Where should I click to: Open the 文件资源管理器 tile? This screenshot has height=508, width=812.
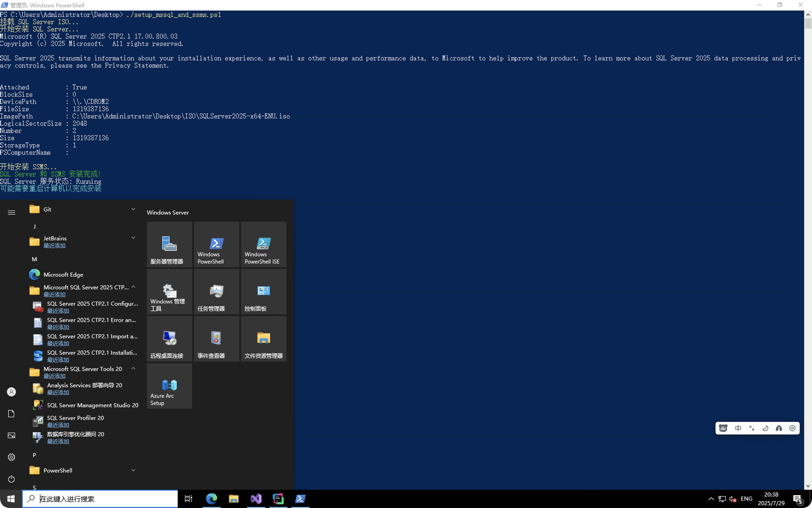point(263,339)
